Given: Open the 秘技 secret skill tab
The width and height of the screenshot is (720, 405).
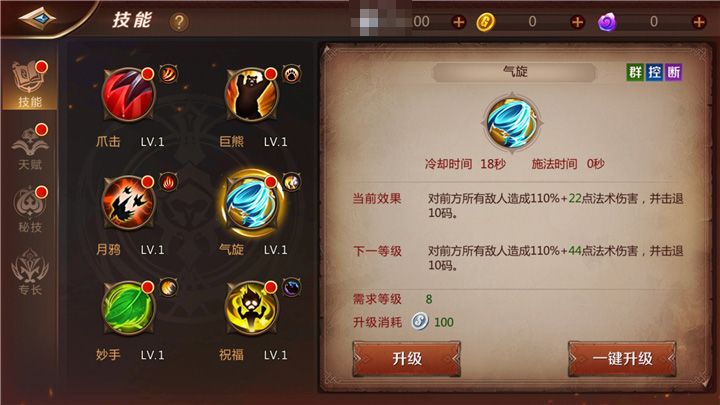Looking at the screenshot, I should 29,209.
